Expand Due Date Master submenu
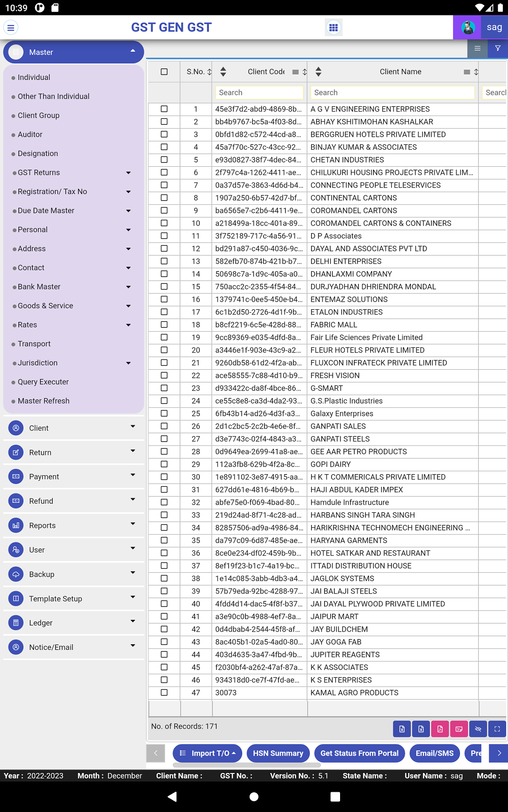Image resolution: width=508 pixels, height=812 pixels. pyautogui.click(x=128, y=211)
